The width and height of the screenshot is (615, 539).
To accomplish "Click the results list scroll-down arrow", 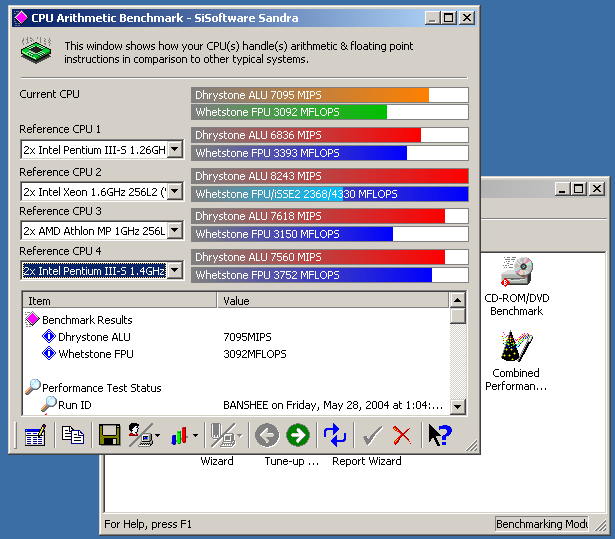I will tap(457, 406).
